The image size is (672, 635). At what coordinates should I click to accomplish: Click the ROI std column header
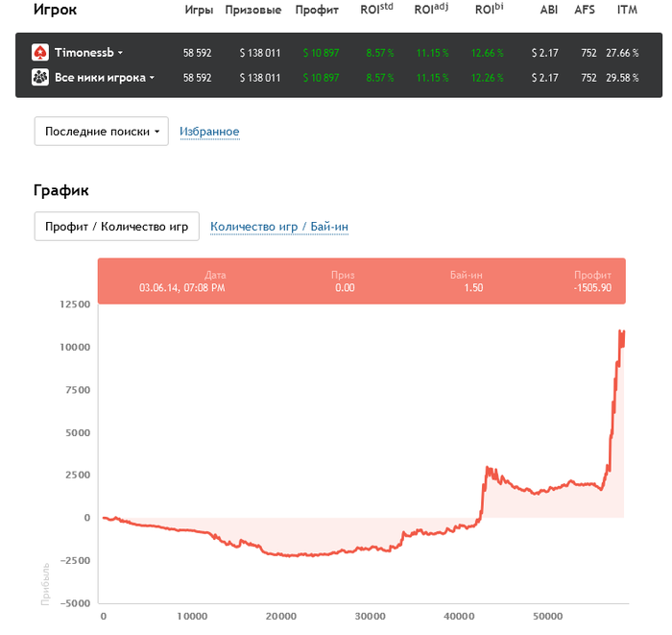376,11
